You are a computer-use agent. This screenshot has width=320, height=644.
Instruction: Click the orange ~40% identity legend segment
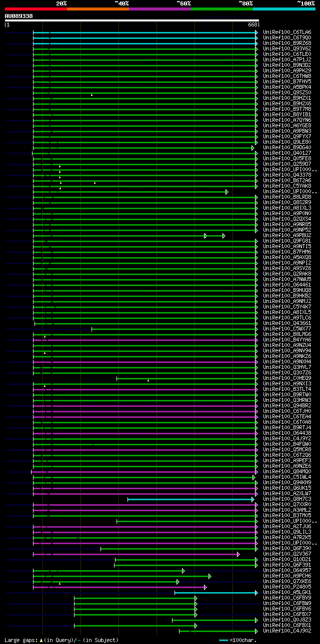pyautogui.click(x=98, y=9)
